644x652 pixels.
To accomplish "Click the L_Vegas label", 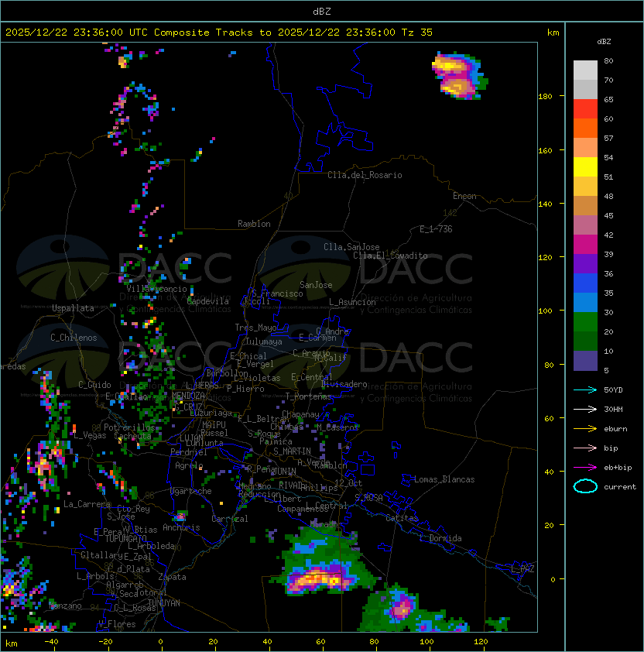I will pos(90,435).
